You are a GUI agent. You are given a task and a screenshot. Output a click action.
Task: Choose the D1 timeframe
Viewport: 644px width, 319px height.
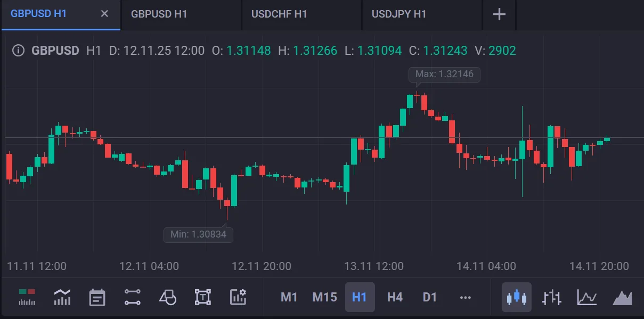[429, 297]
